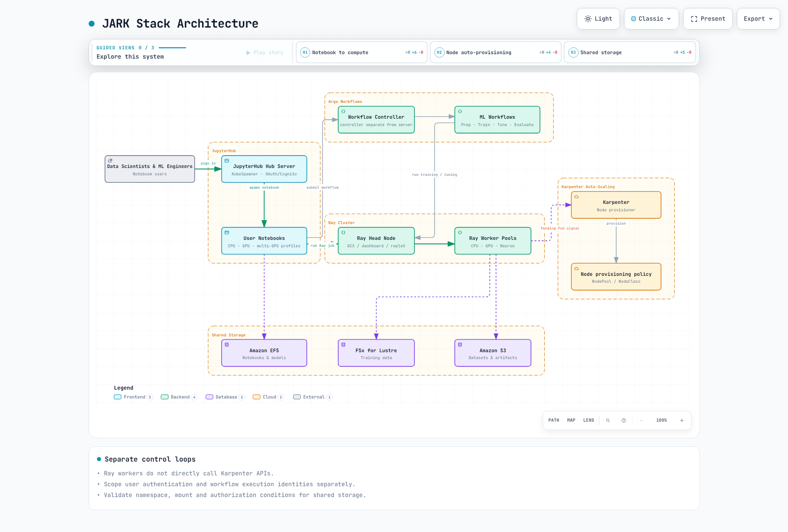Click the Play story triangle icon
Viewport: 788px width, 532px height.
point(248,53)
